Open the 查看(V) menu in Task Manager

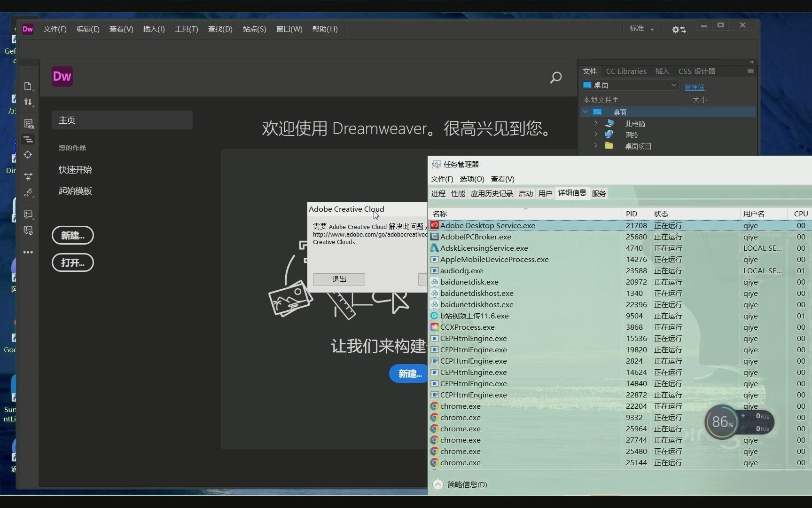[x=502, y=179]
